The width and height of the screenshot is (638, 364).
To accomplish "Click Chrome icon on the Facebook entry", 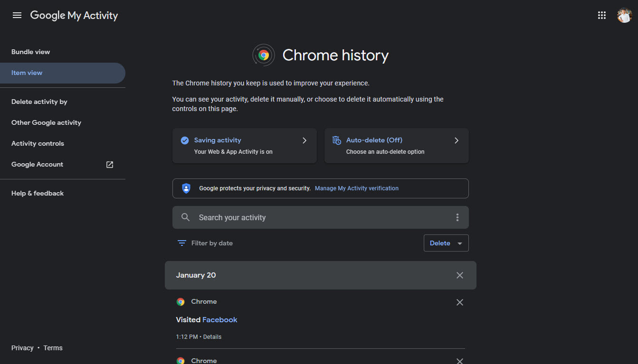I will tap(181, 302).
